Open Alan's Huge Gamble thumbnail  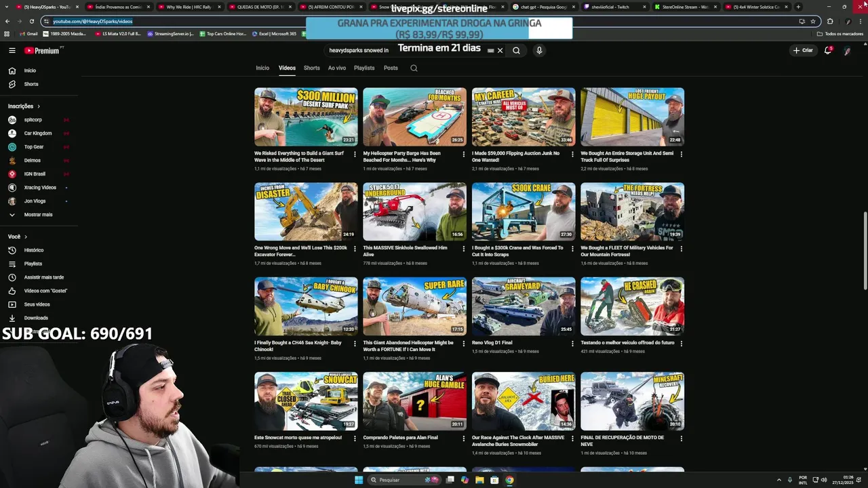point(414,401)
